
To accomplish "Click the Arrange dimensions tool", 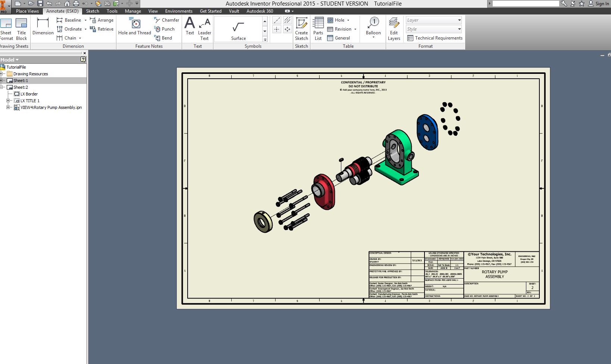I will point(102,20).
